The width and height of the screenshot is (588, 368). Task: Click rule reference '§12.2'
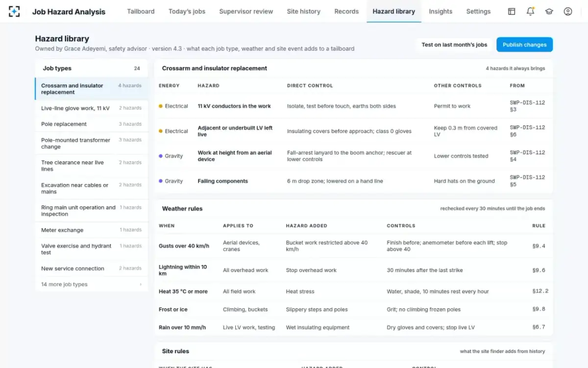pyautogui.click(x=540, y=291)
